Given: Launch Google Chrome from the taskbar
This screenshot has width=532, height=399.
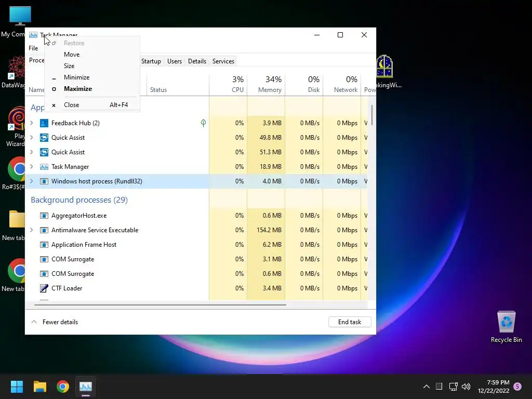Looking at the screenshot, I should point(63,387).
